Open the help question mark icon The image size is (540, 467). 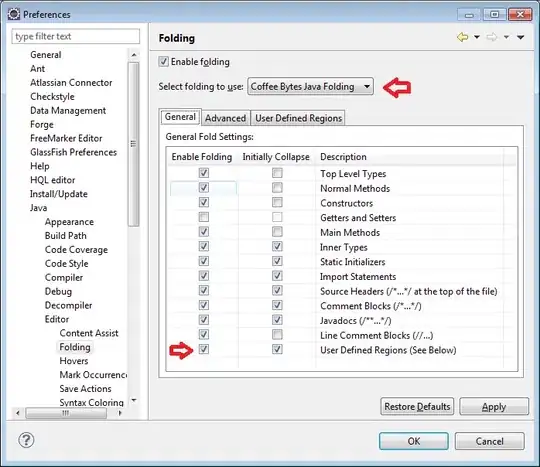click(26, 440)
